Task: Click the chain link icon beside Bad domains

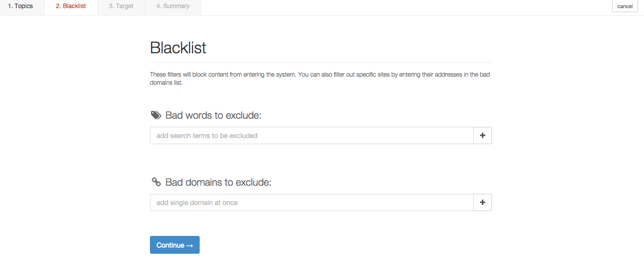Action: [x=156, y=182]
